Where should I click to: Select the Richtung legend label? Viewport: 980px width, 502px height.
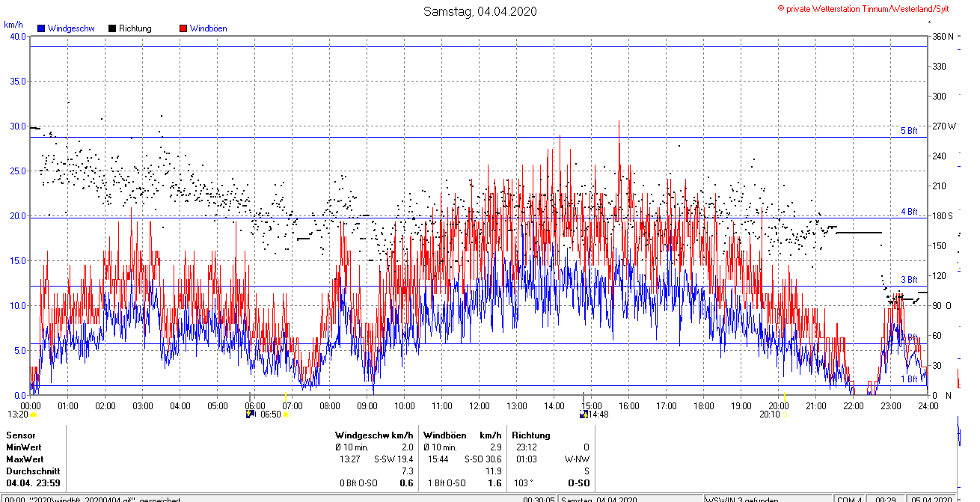135,28
